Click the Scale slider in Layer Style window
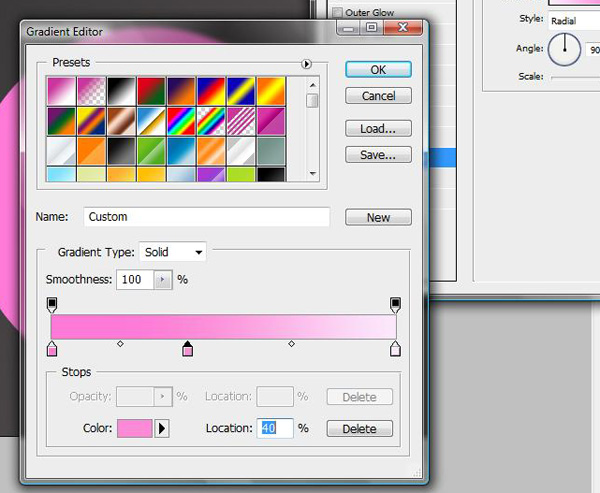The width and height of the screenshot is (600, 493). 576,77
